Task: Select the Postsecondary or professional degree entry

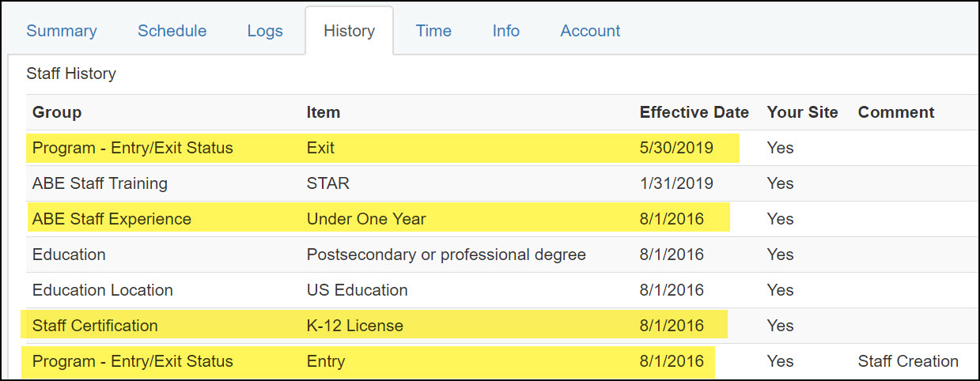Action: pos(446,255)
